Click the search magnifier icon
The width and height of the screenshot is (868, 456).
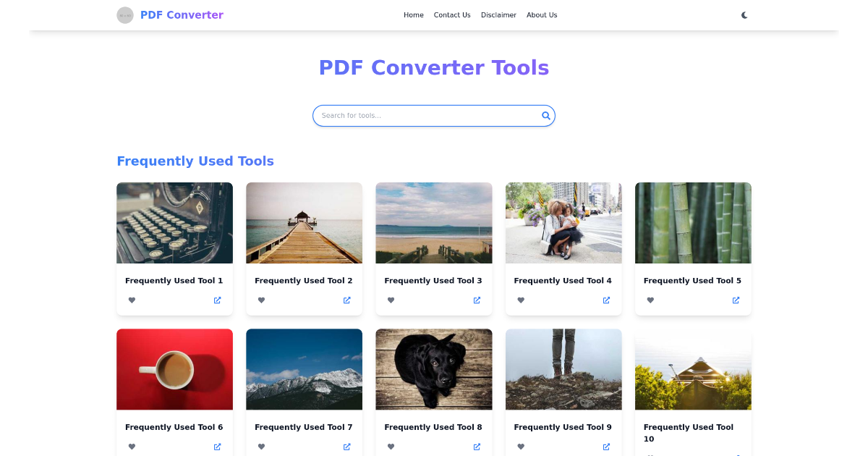[x=546, y=115]
